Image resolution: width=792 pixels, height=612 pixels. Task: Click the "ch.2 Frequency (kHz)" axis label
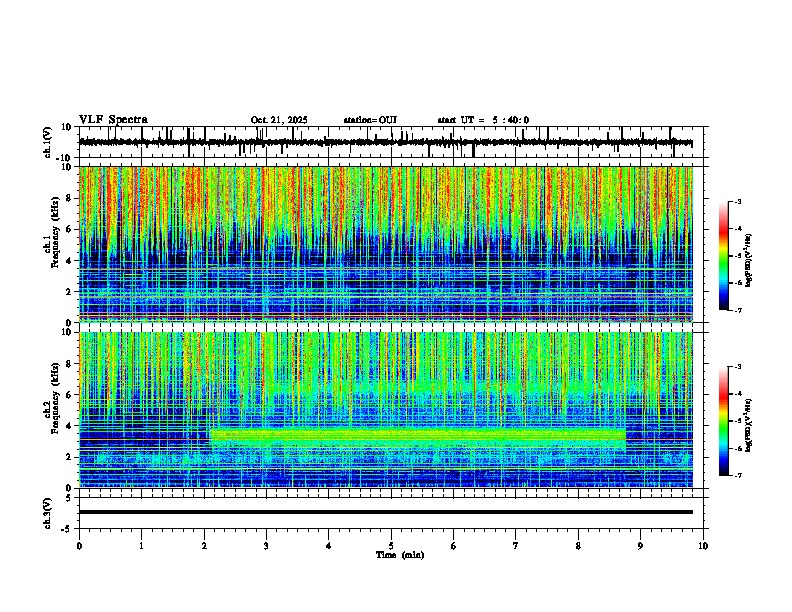(51, 398)
